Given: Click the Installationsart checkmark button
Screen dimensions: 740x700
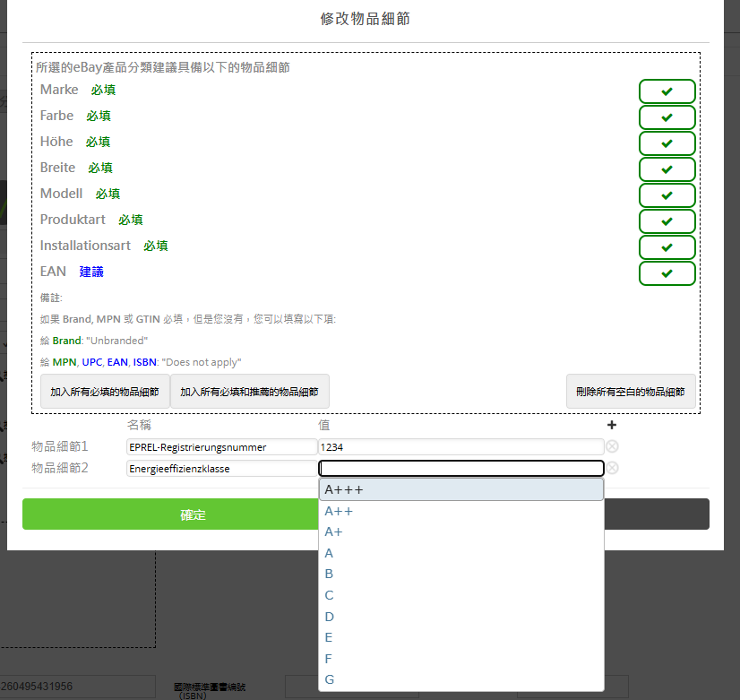Looking at the screenshot, I should click(667, 247).
